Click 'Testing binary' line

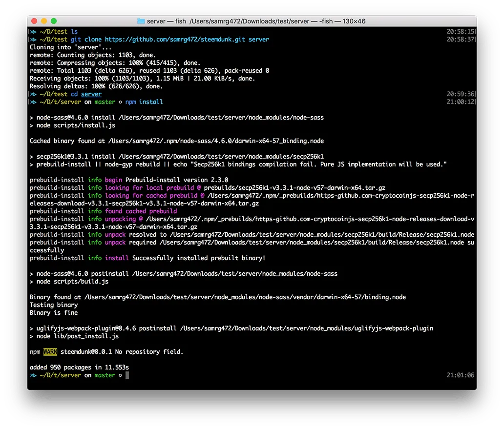(x=54, y=305)
